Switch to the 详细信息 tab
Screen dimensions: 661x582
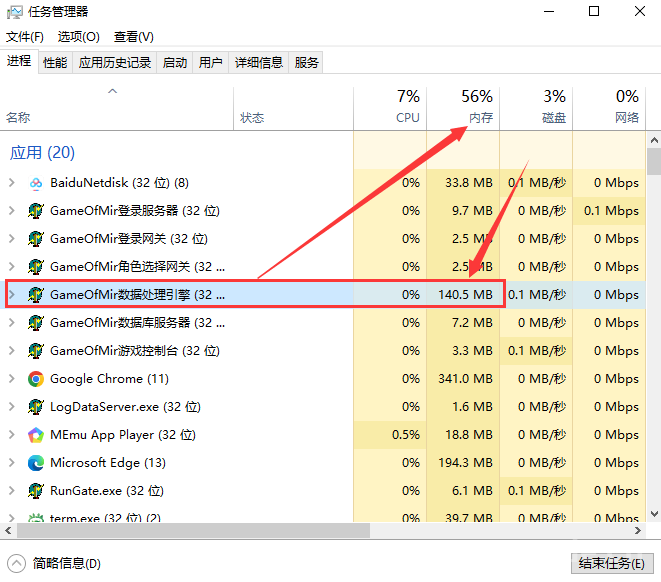(258, 63)
